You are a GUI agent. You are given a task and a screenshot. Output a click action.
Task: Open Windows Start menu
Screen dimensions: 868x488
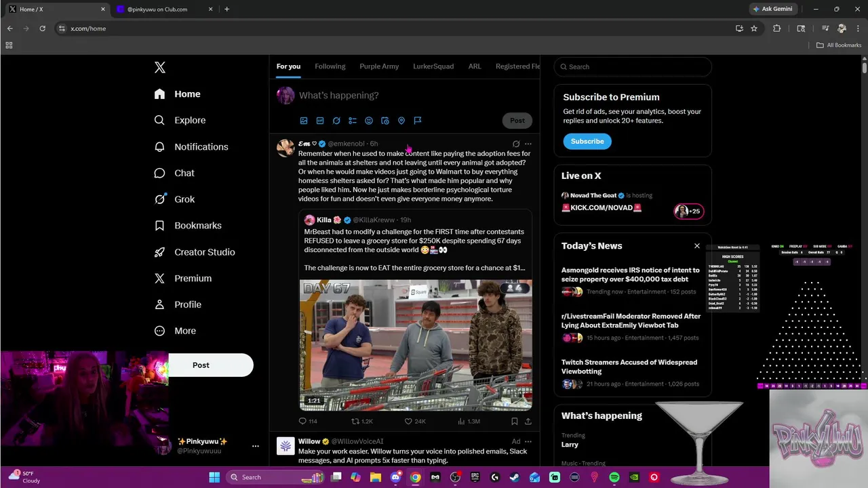[x=214, y=477]
